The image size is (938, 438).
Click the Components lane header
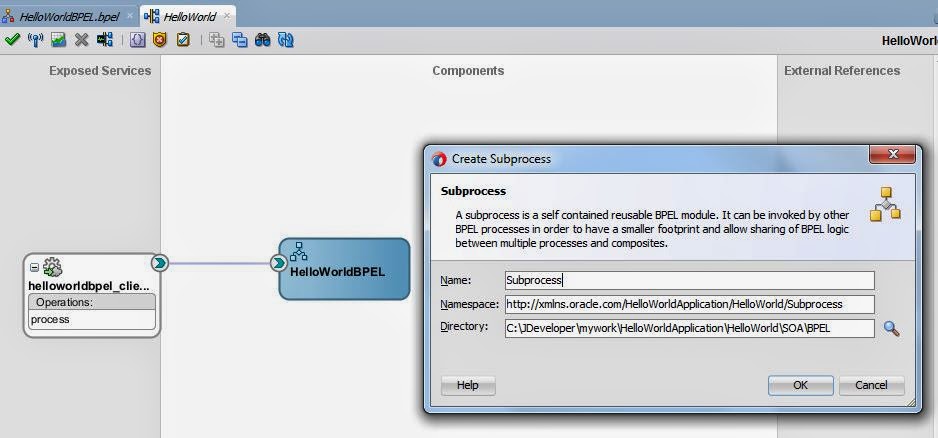click(x=468, y=71)
